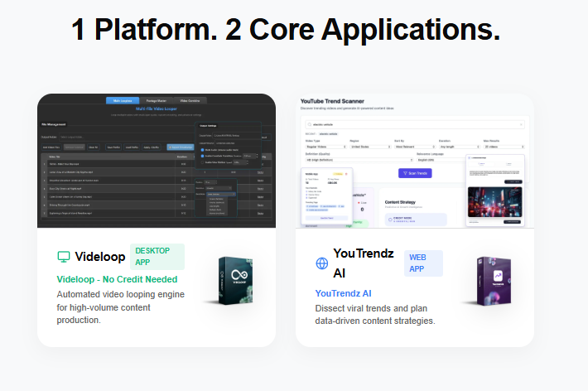
Task: Click the blue globe icon beside YouTrendz AI
Action: pos(322,263)
